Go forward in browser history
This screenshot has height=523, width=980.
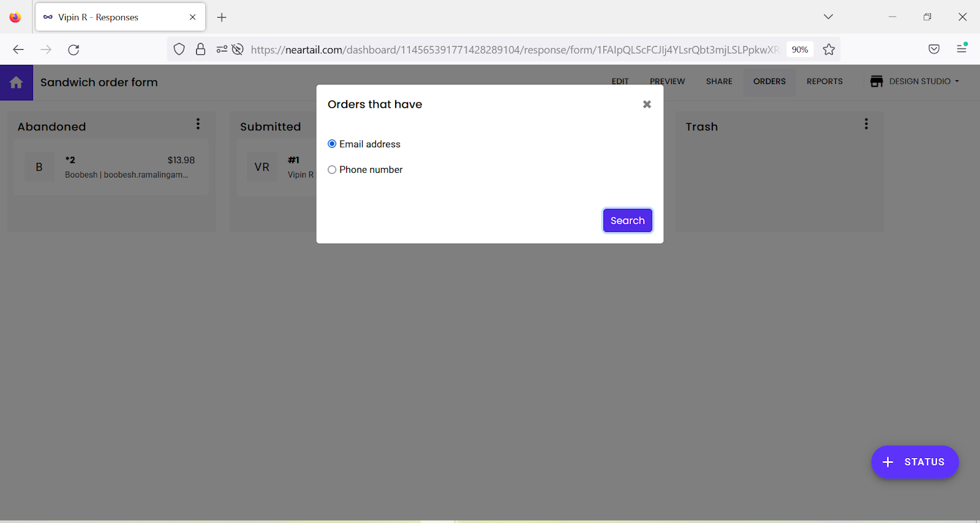pos(46,50)
